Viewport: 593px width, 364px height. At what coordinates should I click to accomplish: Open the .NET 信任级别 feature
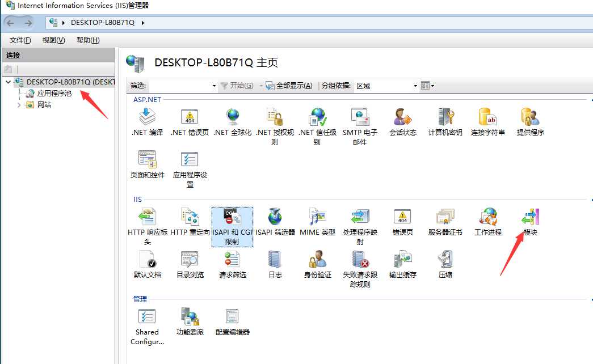coord(317,126)
